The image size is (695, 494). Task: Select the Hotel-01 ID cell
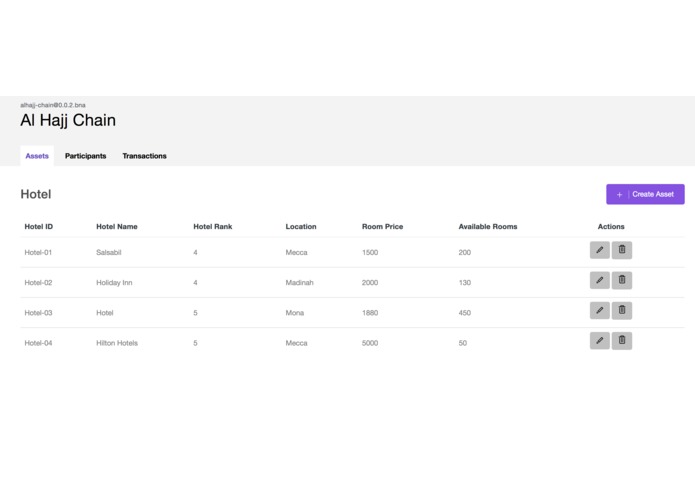tap(38, 253)
